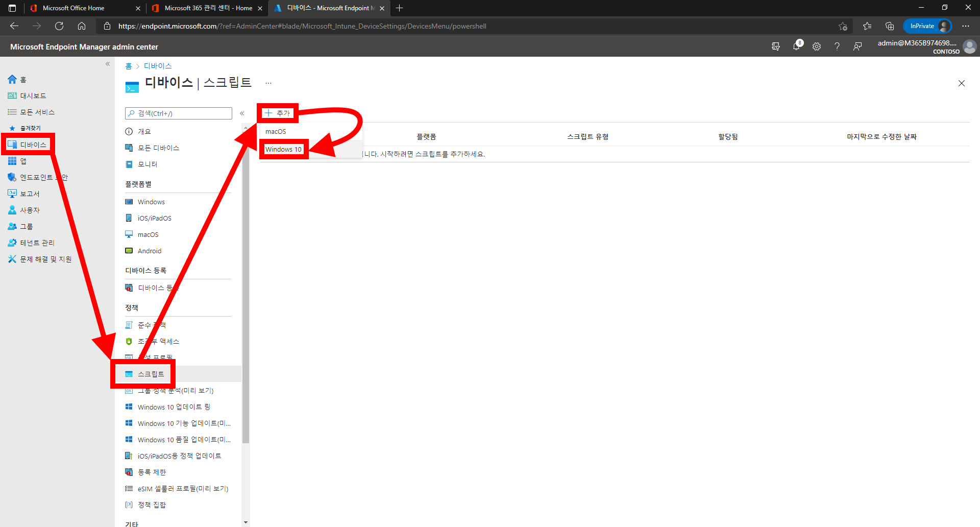
Task: Open 모든 디바이스 list
Action: coord(152,148)
